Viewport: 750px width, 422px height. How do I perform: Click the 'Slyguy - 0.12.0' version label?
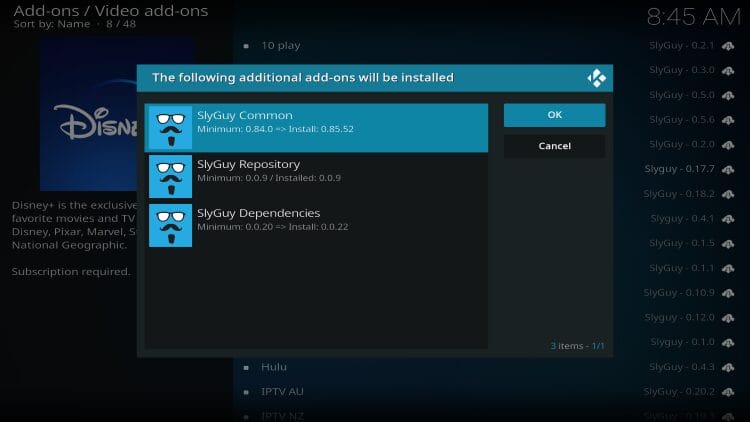pyautogui.click(x=679, y=317)
